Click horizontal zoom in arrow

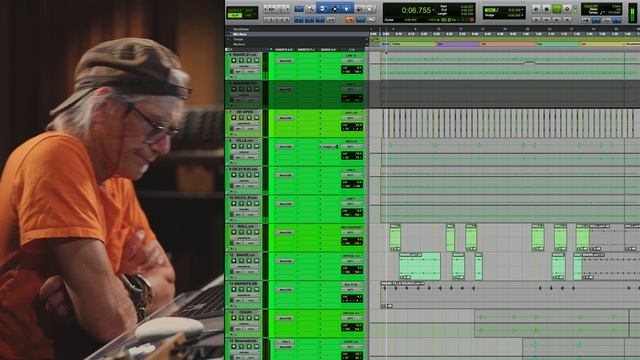tap(288, 9)
